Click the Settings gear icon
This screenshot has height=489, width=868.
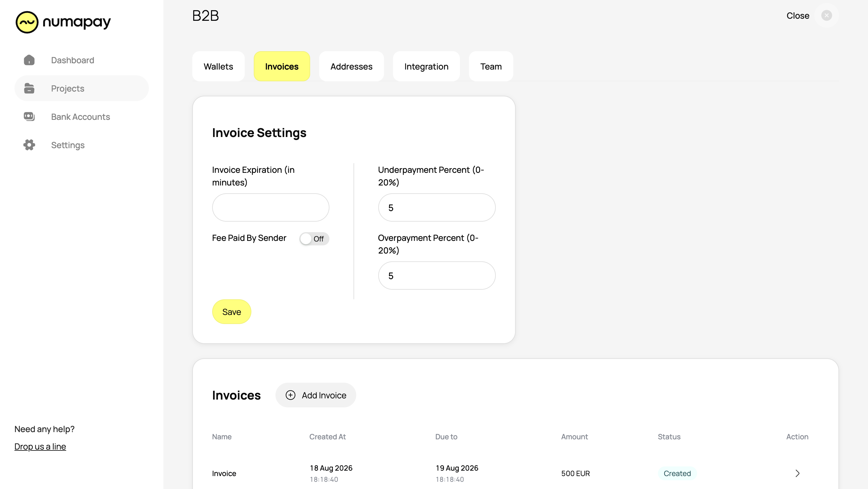click(29, 145)
